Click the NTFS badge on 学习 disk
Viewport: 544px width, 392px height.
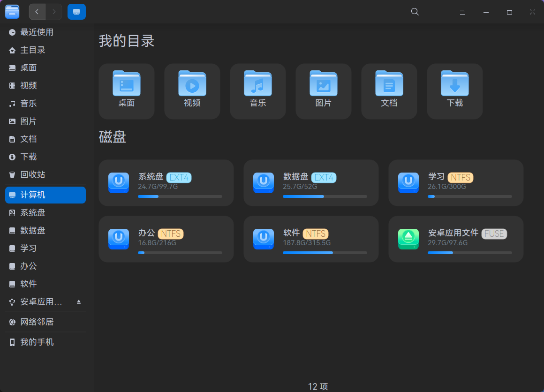tap(461, 178)
